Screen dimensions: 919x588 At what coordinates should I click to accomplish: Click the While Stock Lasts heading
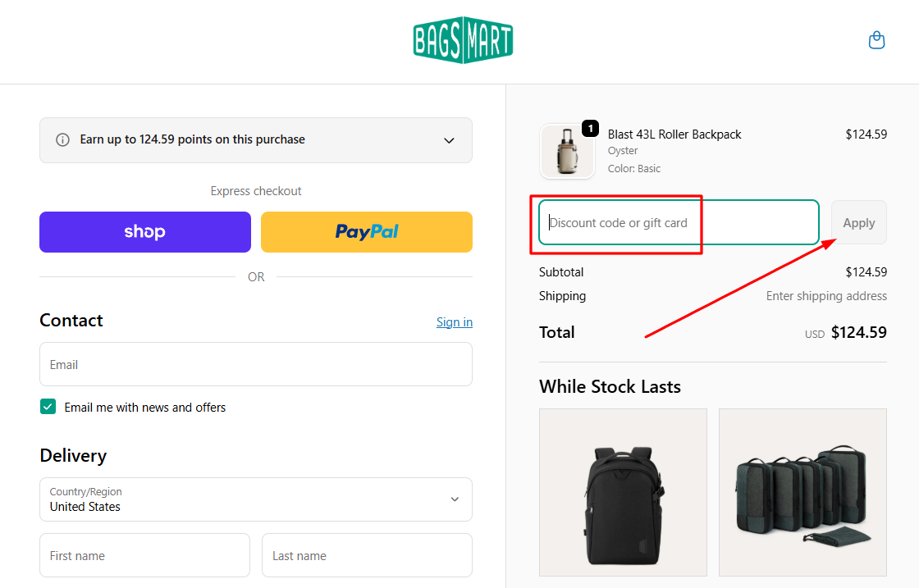(x=609, y=386)
